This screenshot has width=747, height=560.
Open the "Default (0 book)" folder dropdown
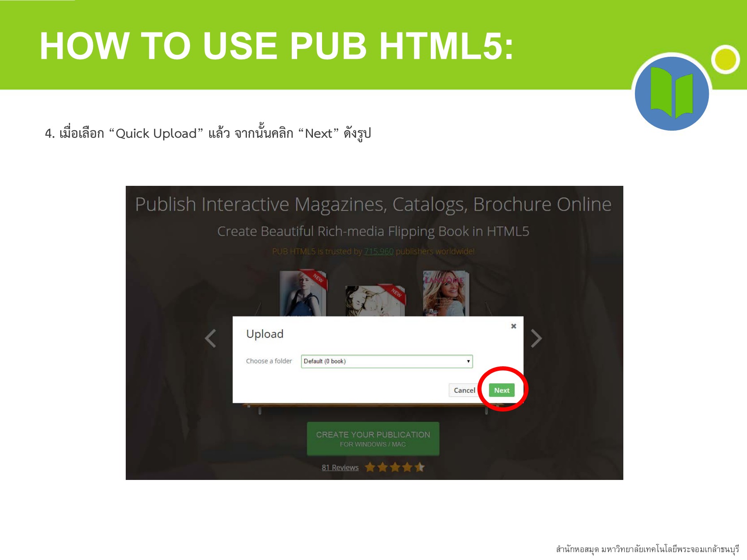(386, 361)
